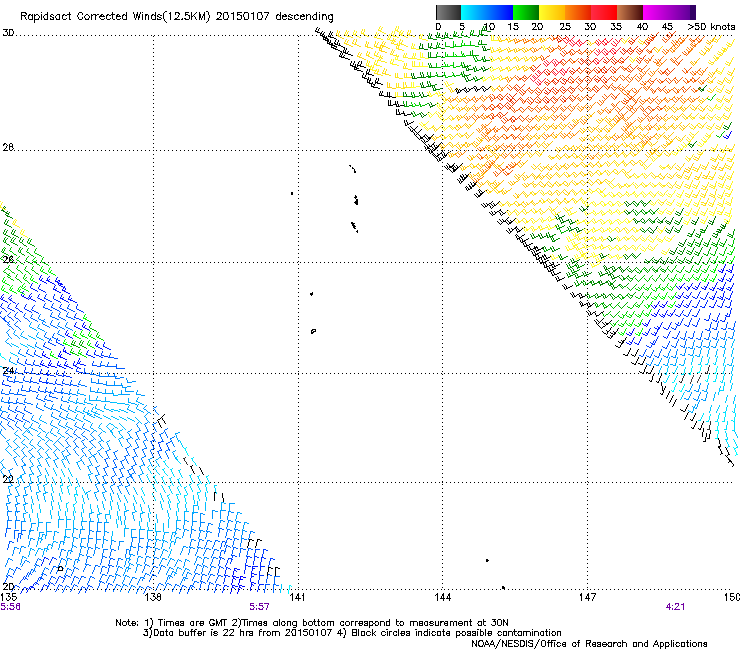This screenshot has width=740, height=650.
Task: Click the green 15-20 knots legend swatch
Action: pos(526,12)
